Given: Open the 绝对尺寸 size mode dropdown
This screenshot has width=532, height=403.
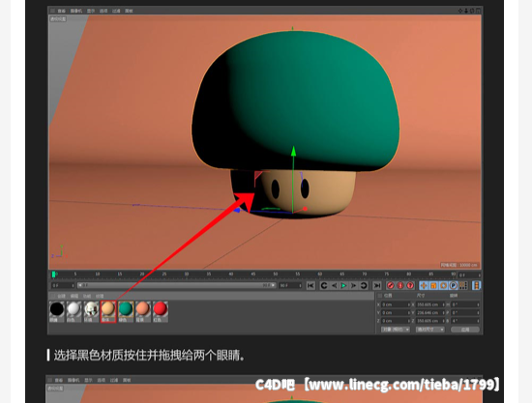Looking at the screenshot, I should [x=429, y=330].
